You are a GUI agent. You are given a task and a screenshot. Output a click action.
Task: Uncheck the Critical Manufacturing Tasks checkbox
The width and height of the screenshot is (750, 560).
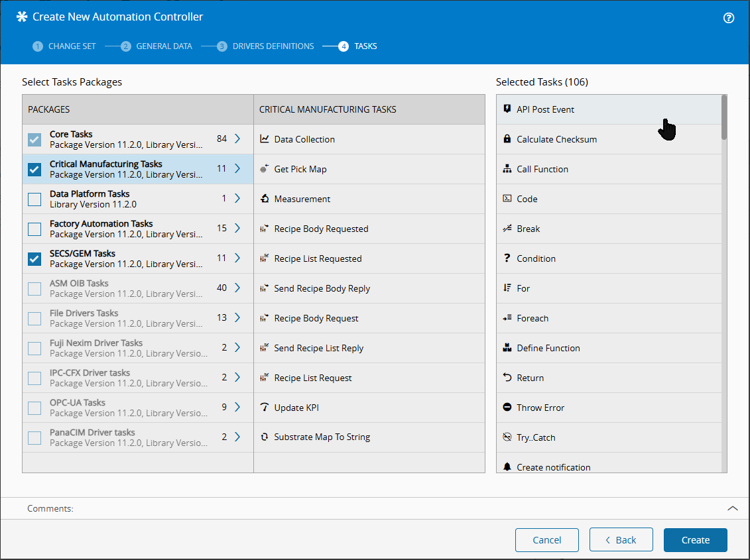(34, 170)
